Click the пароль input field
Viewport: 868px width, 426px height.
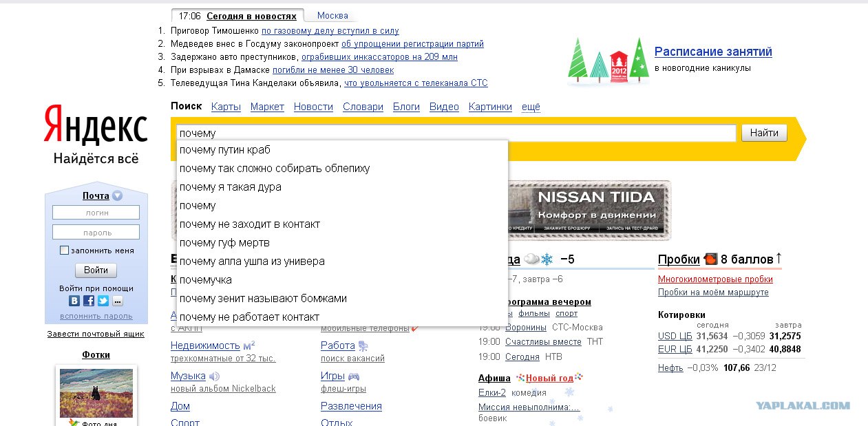(96, 232)
